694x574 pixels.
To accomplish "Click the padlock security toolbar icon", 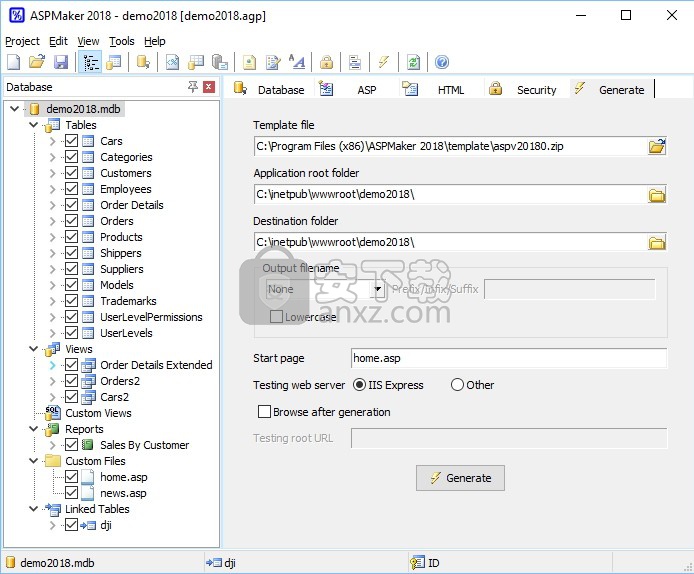I will (326, 62).
